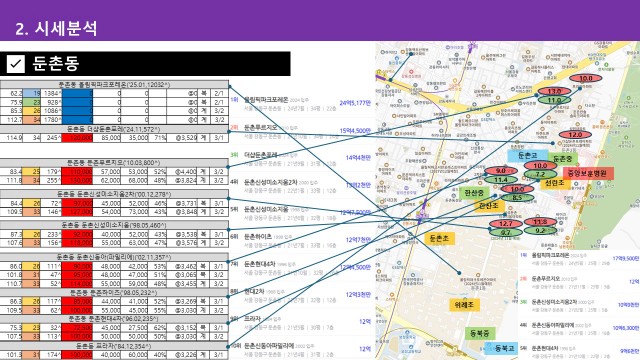The height and width of the screenshot is (360, 640).
Task: Open first-ranked 올림픽파크포레온 listing at 24억5,177만
Action: [301, 103]
